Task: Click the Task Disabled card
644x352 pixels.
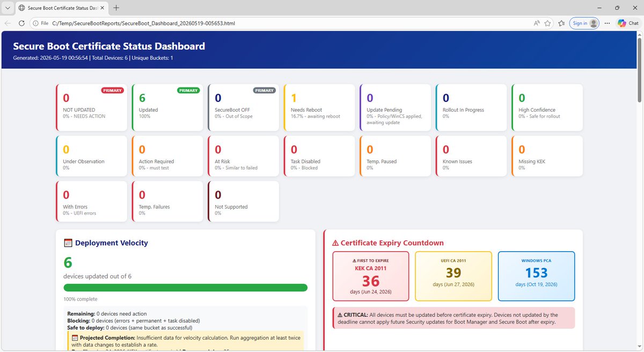Action: (x=319, y=156)
